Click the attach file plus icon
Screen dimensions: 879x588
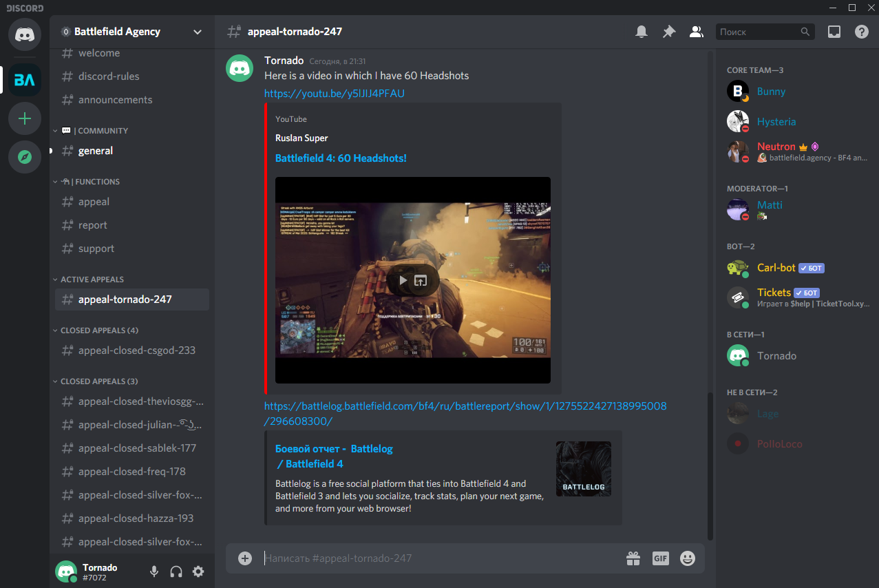click(245, 558)
